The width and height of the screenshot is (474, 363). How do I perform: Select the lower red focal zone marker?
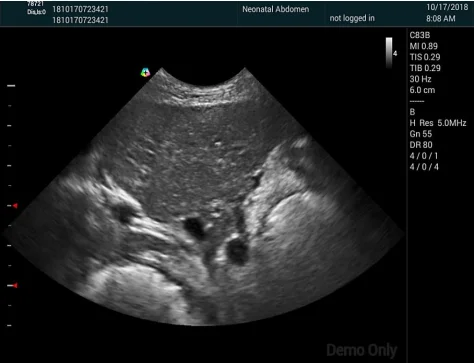pos(15,285)
